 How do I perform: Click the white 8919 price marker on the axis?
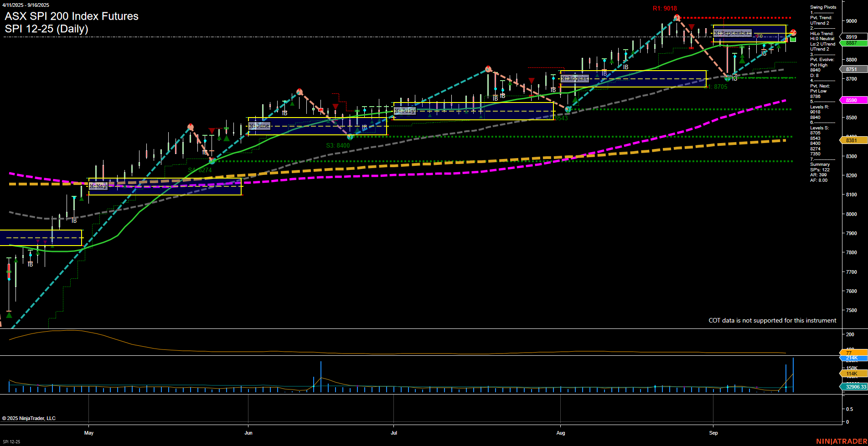[x=852, y=37]
